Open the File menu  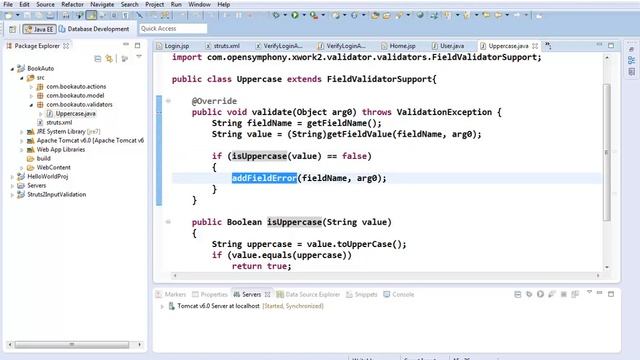8,4
